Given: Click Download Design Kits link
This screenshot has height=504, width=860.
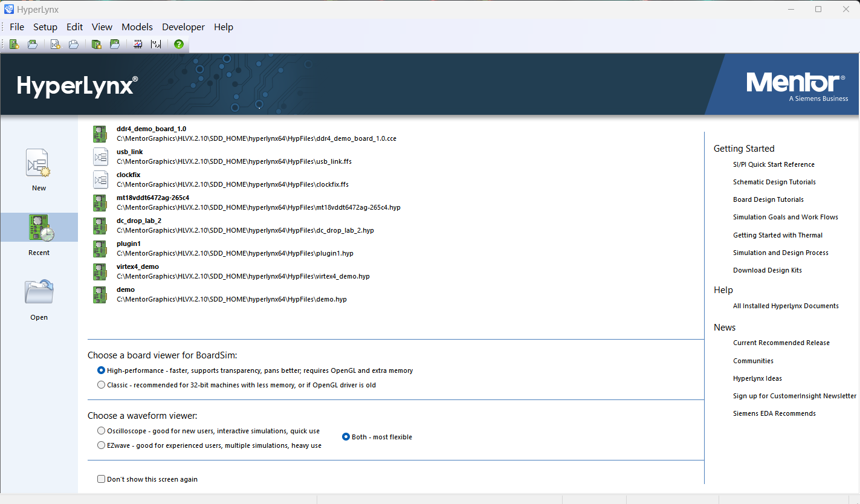Looking at the screenshot, I should [x=768, y=270].
